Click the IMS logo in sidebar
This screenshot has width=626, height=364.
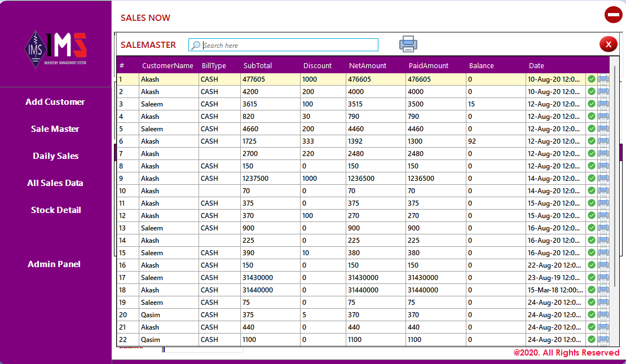[55, 48]
